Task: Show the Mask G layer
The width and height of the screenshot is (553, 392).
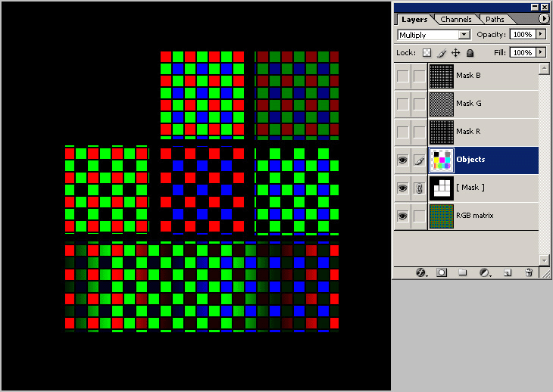Action: click(x=402, y=104)
